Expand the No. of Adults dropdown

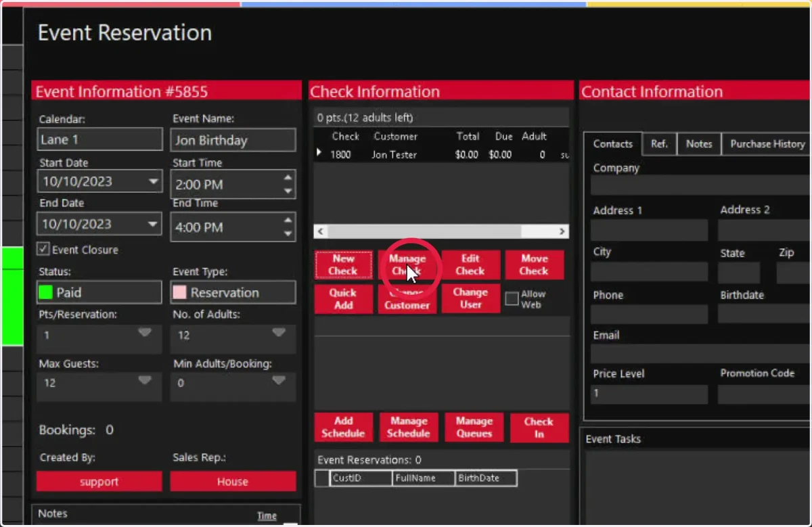pos(279,333)
